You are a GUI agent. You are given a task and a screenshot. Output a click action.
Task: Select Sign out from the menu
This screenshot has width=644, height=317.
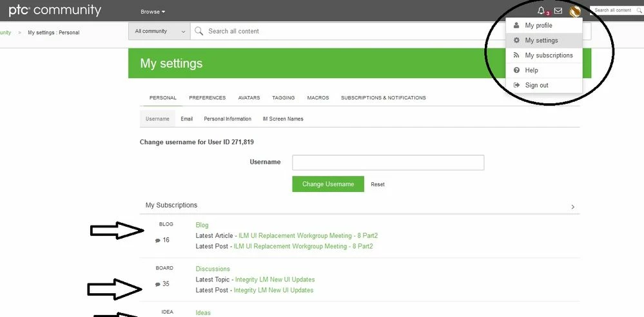pyautogui.click(x=544, y=85)
